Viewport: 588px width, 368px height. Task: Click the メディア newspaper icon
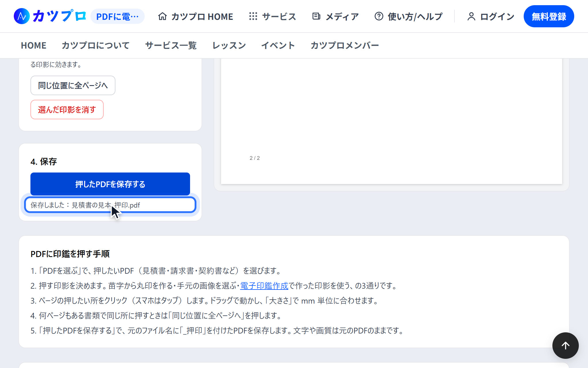(x=316, y=16)
